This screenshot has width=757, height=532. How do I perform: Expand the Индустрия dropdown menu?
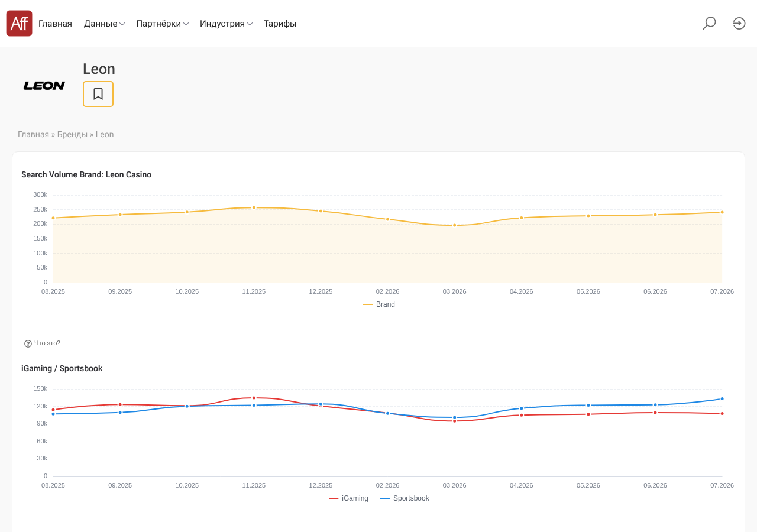click(x=227, y=24)
